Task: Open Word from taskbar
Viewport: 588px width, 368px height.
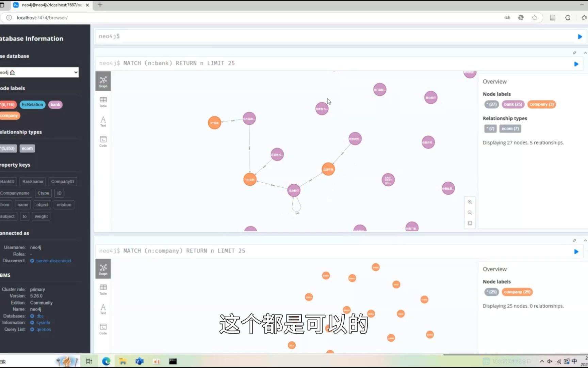Action: pos(140,361)
